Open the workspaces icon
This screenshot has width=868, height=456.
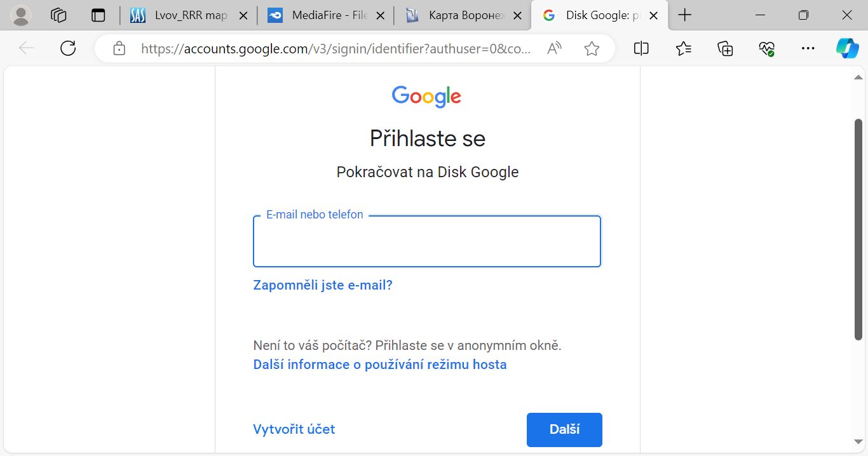[x=58, y=15]
